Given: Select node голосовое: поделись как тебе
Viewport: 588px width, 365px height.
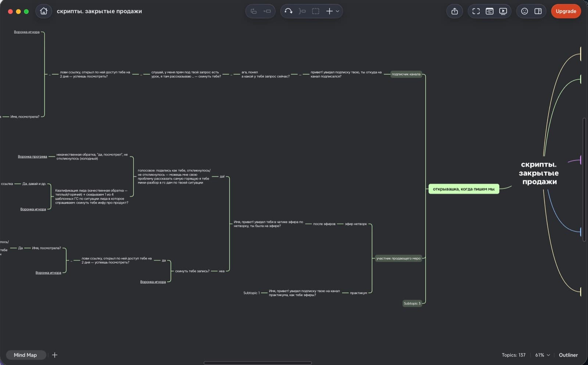Looking at the screenshot, I should pos(174,176).
